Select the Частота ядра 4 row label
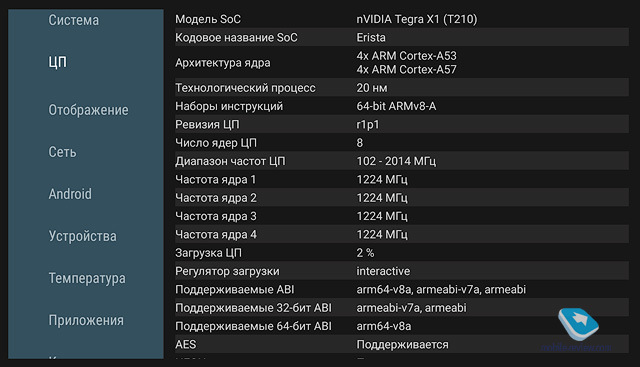 click(x=216, y=235)
